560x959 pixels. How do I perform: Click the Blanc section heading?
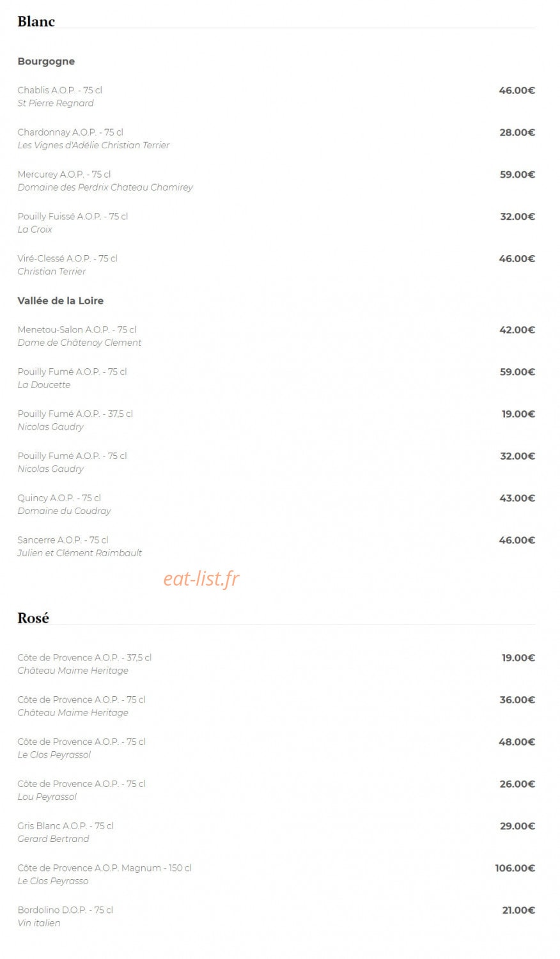36,21
